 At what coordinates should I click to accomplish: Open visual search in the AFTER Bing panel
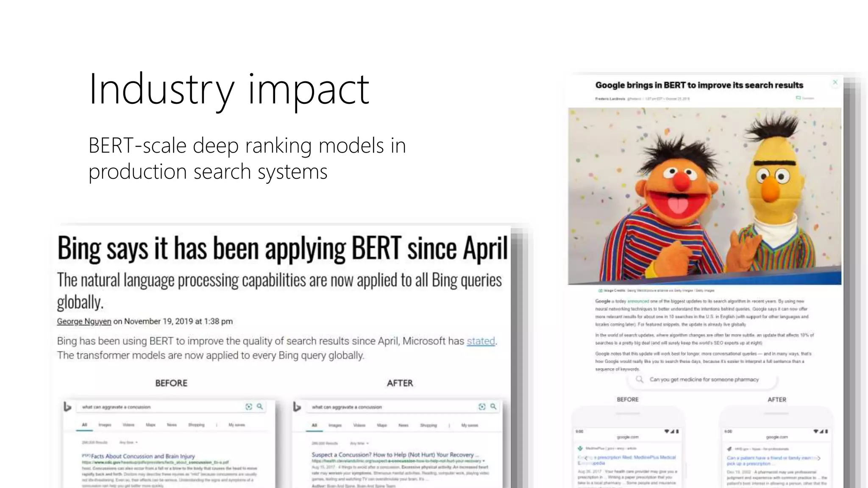pos(482,407)
